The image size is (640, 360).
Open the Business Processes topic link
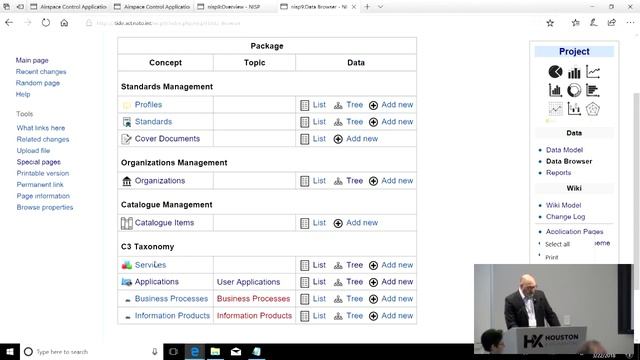point(253,299)
